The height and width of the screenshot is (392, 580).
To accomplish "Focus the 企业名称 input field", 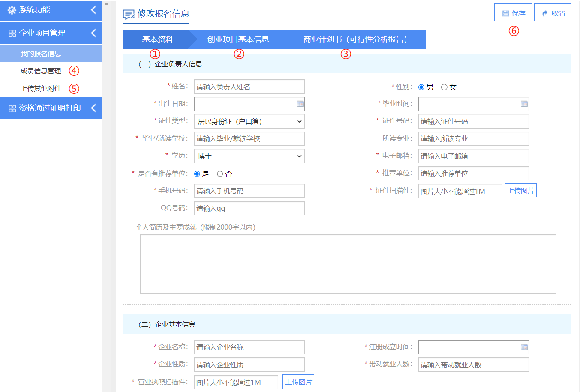I will 249,347.
